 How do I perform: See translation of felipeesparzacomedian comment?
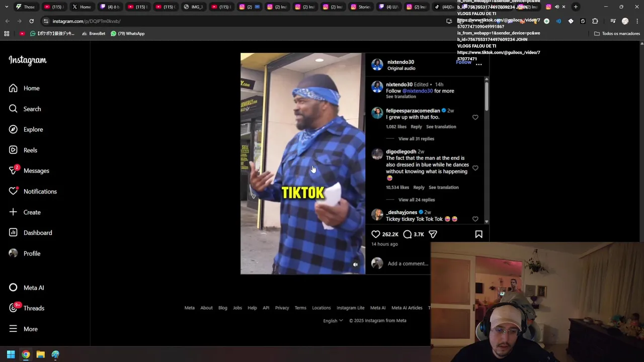(441, 127)
